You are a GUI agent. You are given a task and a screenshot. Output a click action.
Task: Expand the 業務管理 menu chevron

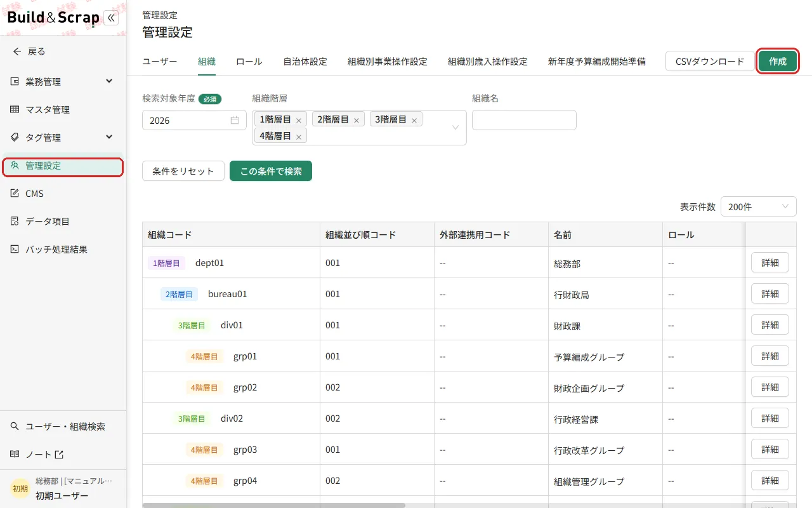pyautogui.click(x=109, y=81)
